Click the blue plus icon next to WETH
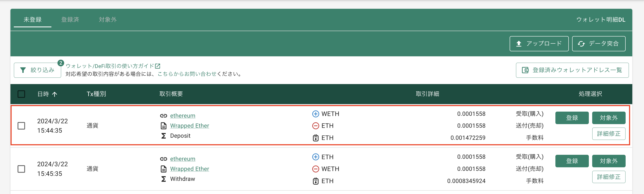The width and height of the screenshot is (644, 194). click(x=316, y=114)
